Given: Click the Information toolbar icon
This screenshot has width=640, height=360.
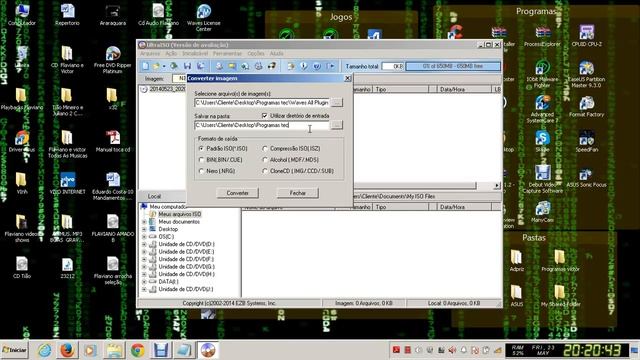Looking at the screenshot, I should tap(304, 66).
